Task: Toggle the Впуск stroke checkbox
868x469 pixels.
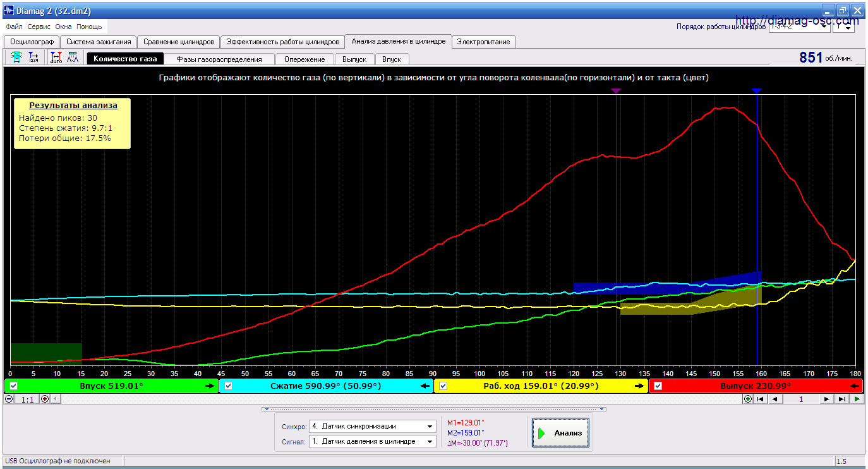Action: pos(14,386)
